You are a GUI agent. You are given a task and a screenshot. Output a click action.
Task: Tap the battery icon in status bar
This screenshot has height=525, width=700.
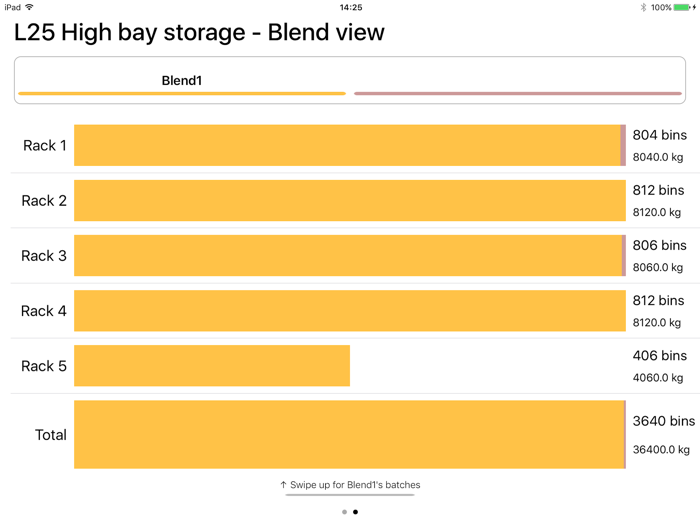[685, 7]
